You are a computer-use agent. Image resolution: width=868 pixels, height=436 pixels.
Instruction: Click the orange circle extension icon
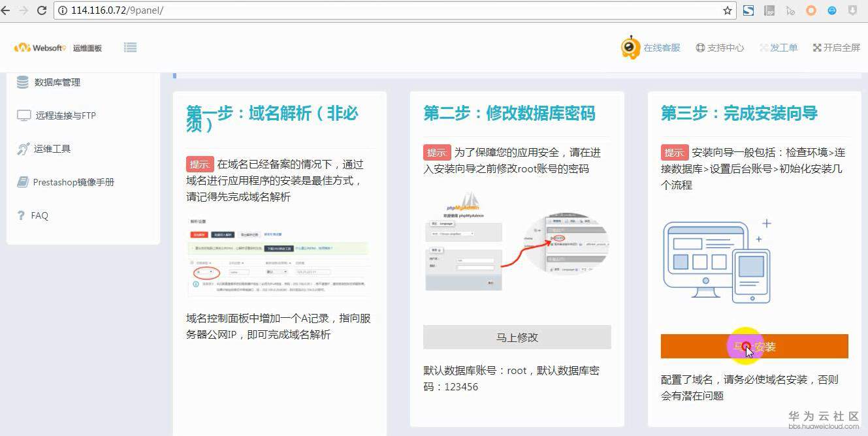(x=811, y=10)
